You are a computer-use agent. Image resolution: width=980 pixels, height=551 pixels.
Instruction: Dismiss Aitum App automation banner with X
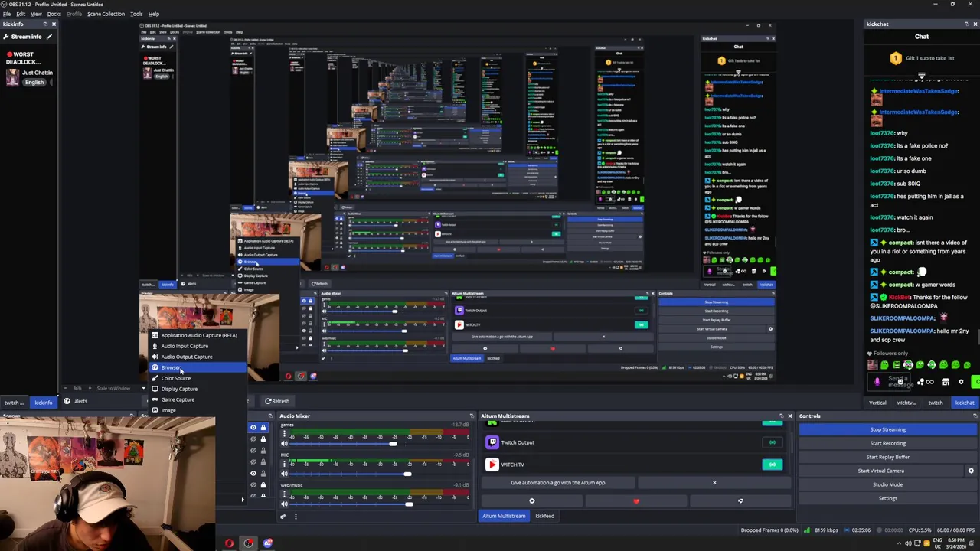click(714, 483)
